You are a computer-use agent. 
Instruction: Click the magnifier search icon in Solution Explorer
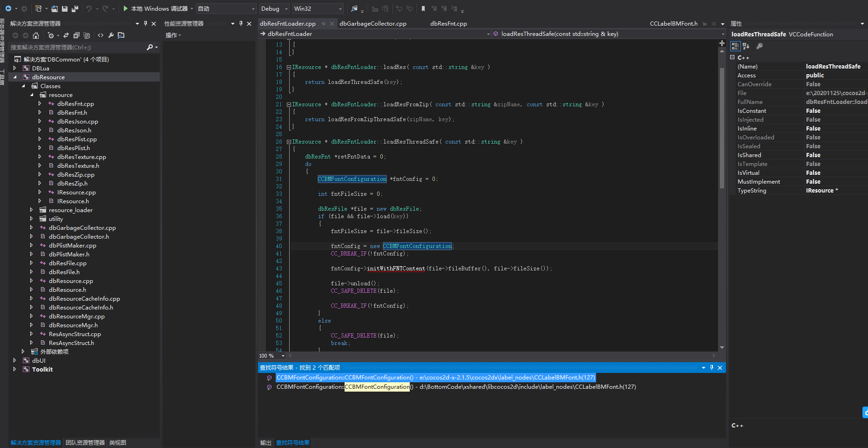150,47
